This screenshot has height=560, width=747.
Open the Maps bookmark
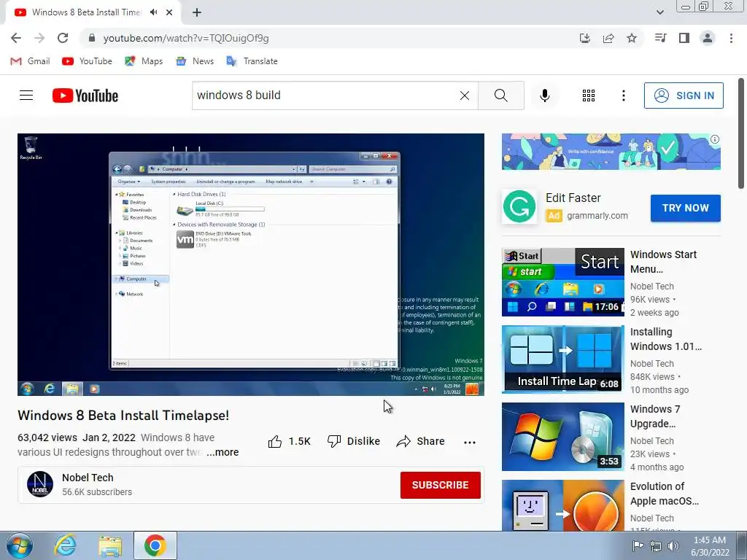[144, 61]
